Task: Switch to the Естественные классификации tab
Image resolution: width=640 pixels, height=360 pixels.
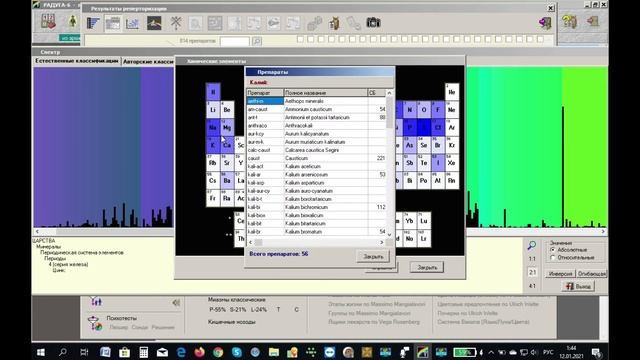Action: 76,61
